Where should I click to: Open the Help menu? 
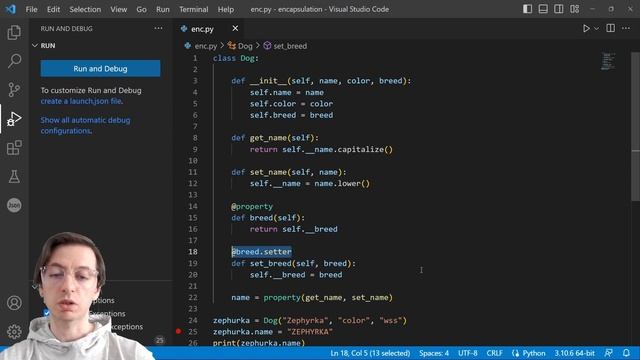coord(226,9)
